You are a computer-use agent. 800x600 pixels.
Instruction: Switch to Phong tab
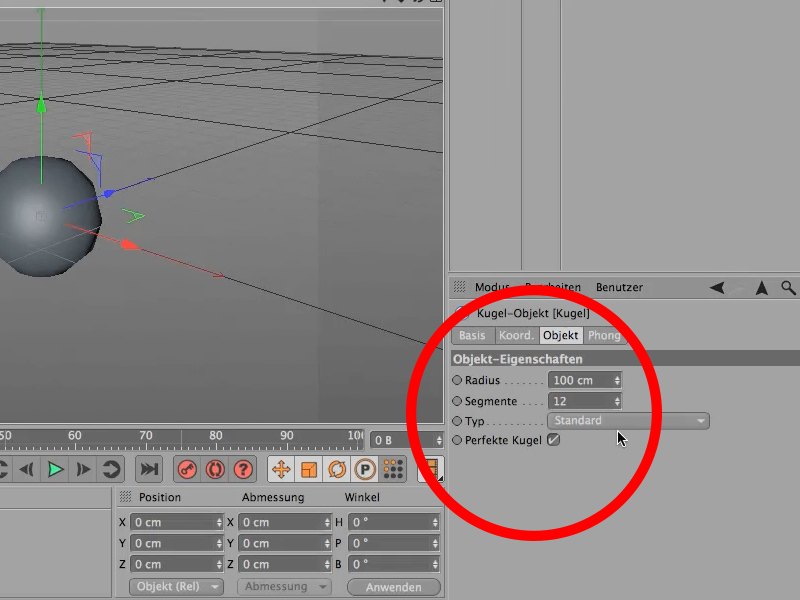[604, 335]
